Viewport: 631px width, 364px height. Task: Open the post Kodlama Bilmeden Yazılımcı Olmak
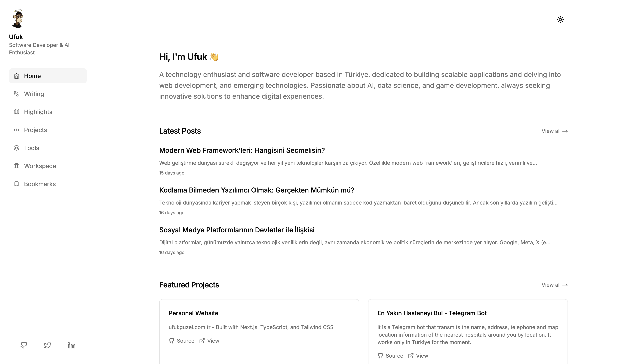257,190
